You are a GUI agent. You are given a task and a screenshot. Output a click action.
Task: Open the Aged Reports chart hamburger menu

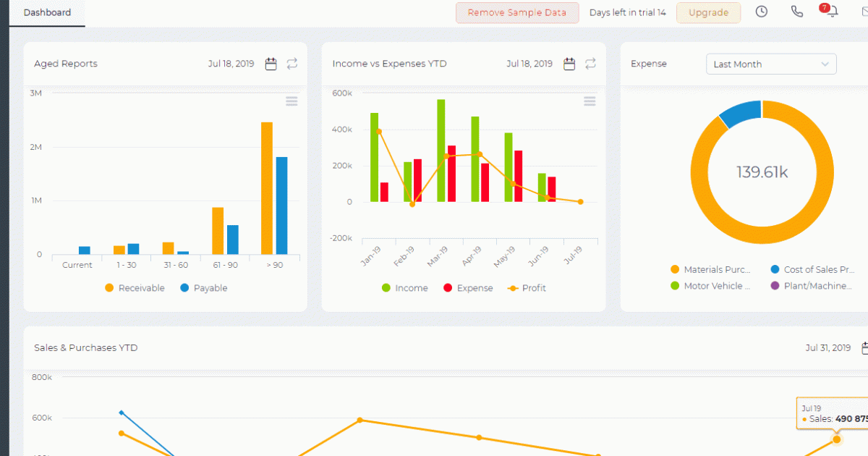[292, 101]
